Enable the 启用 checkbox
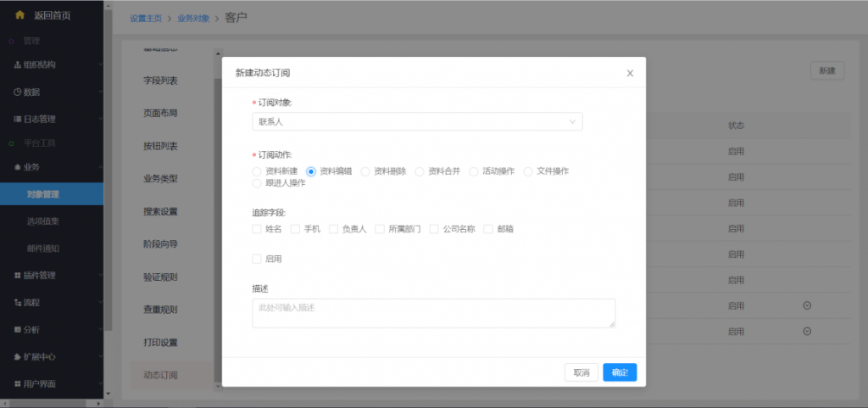 click(x=257, y=259)
